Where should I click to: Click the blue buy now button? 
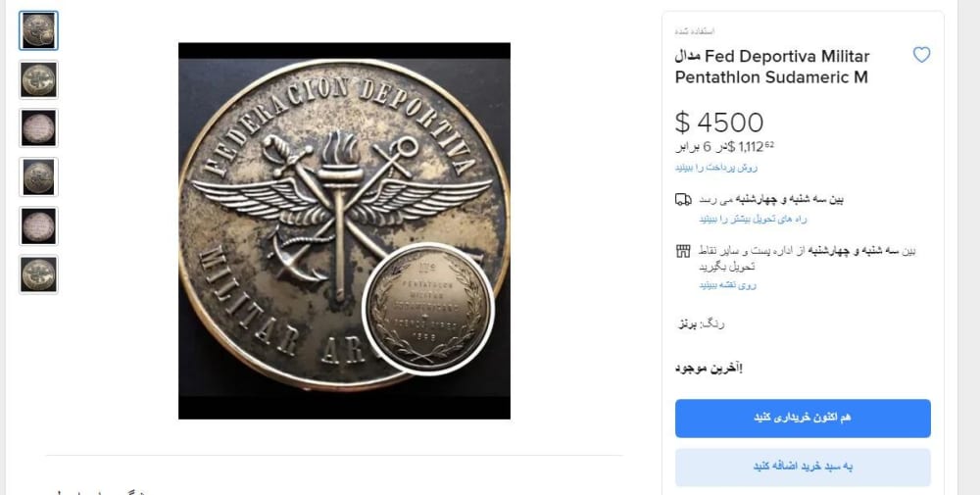(x=803, y=419)
